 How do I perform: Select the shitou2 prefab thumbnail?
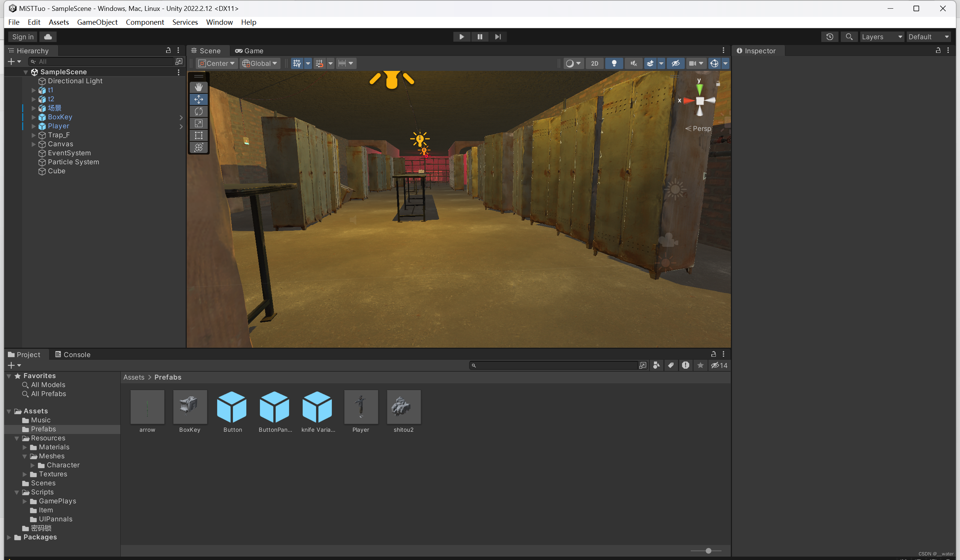click(x=403, y=407)
